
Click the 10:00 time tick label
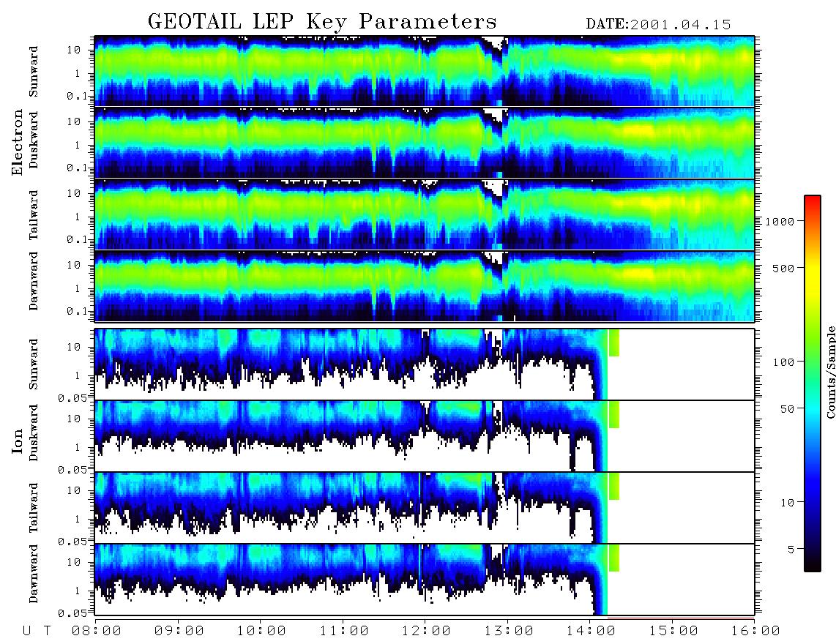[x=261, y=632]
